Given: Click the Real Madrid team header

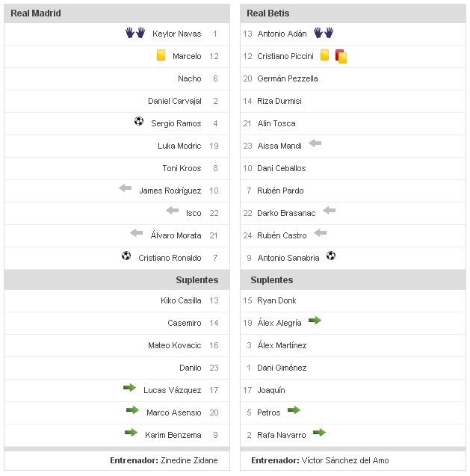Looking at the screenshot, I should pyautogui.click(x=36, y=13).
